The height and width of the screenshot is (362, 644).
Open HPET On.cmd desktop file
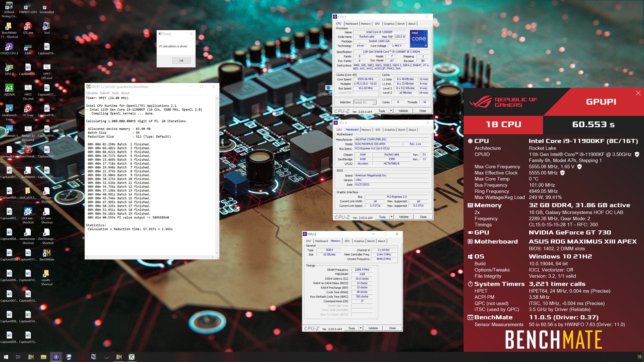pos(28,92)
